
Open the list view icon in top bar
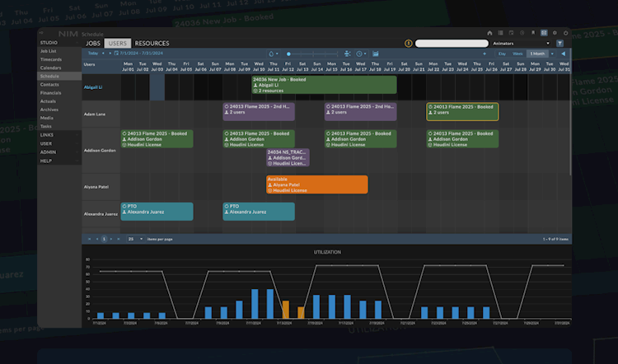pyautogui.click(x=500, y=33)
